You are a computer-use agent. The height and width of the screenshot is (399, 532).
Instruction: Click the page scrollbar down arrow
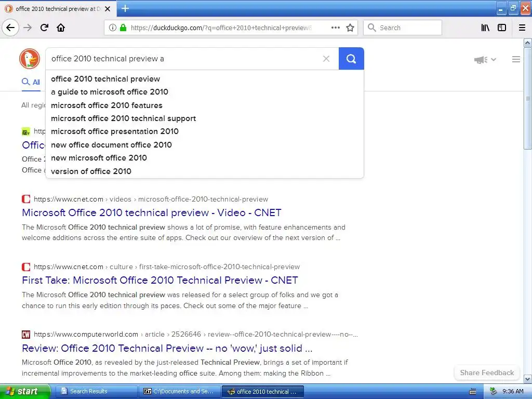tap(528, 379)
